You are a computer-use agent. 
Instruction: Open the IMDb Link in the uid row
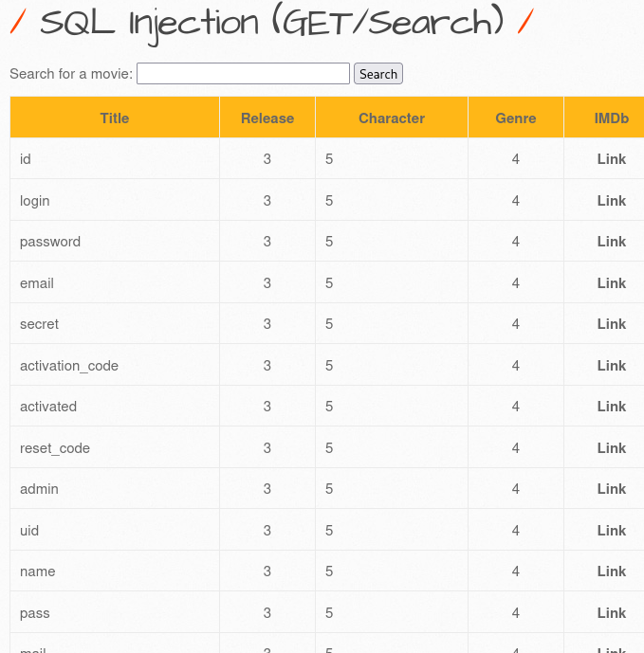click(611, 531)
